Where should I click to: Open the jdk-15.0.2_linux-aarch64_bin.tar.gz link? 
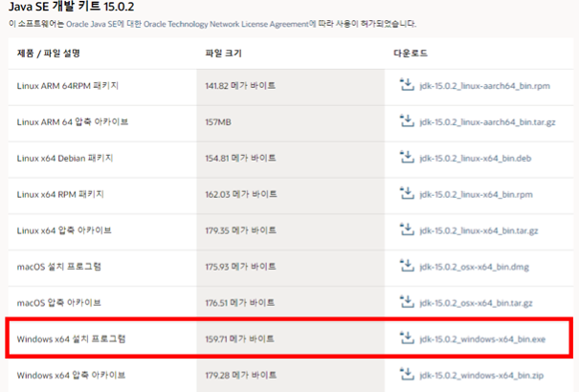[487, 122]
